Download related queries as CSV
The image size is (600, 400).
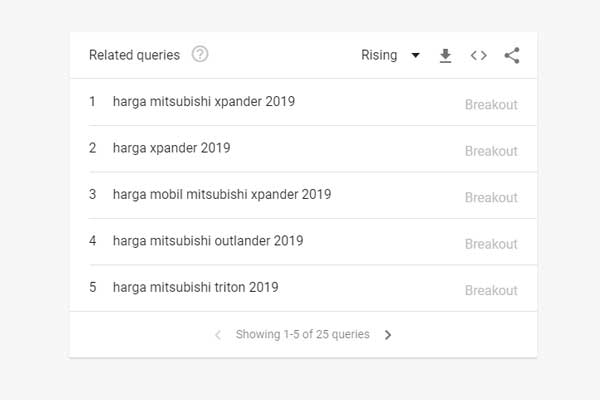point(445,56)
